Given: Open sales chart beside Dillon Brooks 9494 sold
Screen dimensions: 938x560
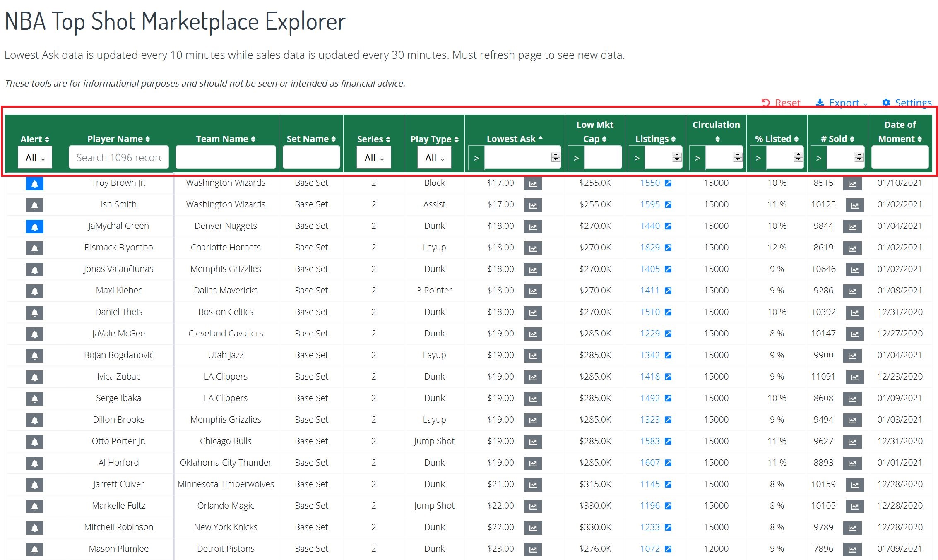Looking at the screenshot, I should pos(852,420).
